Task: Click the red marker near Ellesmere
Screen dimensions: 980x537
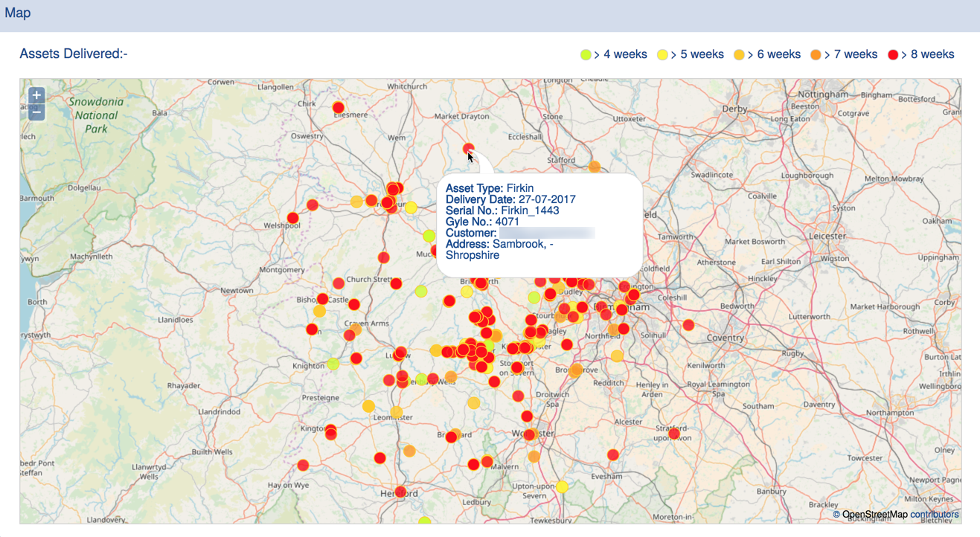Action: [339, 108]
